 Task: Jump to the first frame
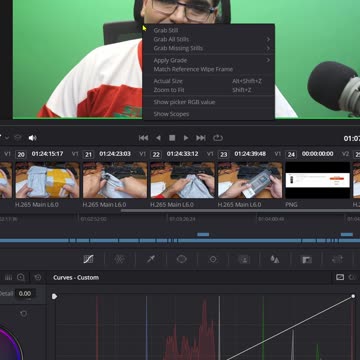pyautogui.click(x=143, y=138)
